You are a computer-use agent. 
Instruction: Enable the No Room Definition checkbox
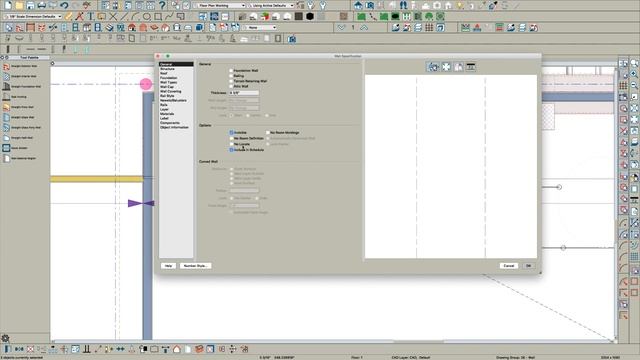[231, 138]
